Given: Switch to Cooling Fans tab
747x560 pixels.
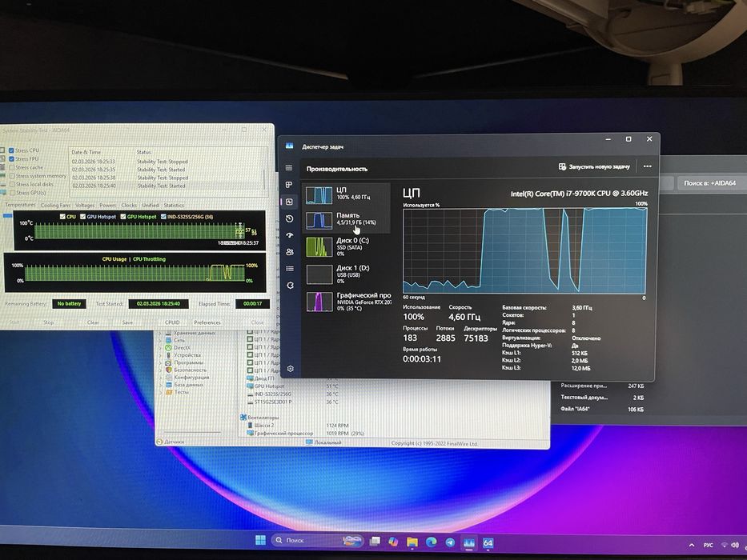Looking at the screenshot, I should click(x=55, y=206).
